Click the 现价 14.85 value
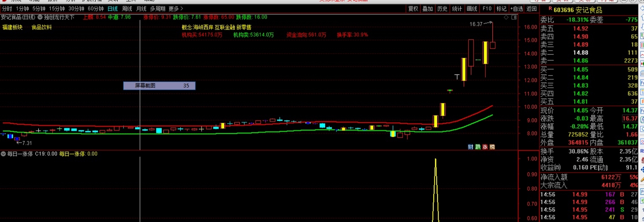This screenshot has height=222, width=644. coord(581,110)
